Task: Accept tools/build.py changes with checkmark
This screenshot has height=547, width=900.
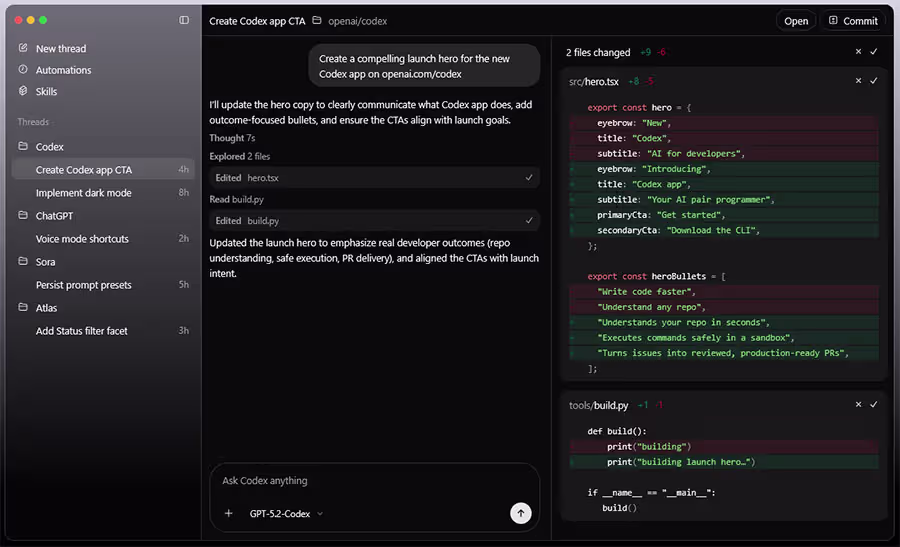Action: click(x=874, y=405)
